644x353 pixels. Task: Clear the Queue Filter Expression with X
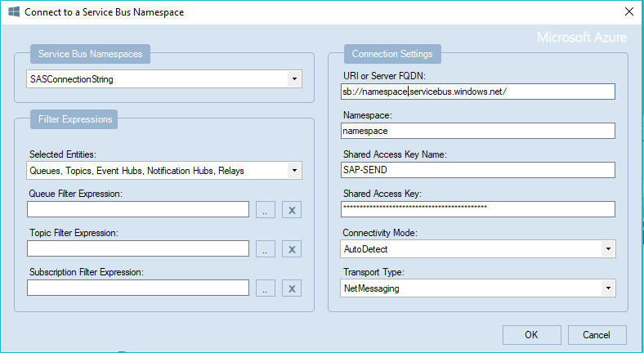click(x=292, y=210)
